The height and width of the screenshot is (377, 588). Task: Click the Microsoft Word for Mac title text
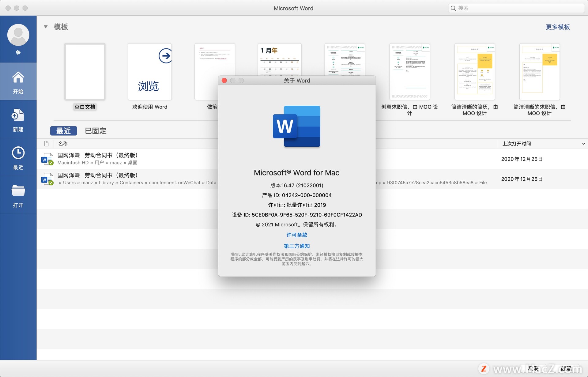[x=297, y=173]
